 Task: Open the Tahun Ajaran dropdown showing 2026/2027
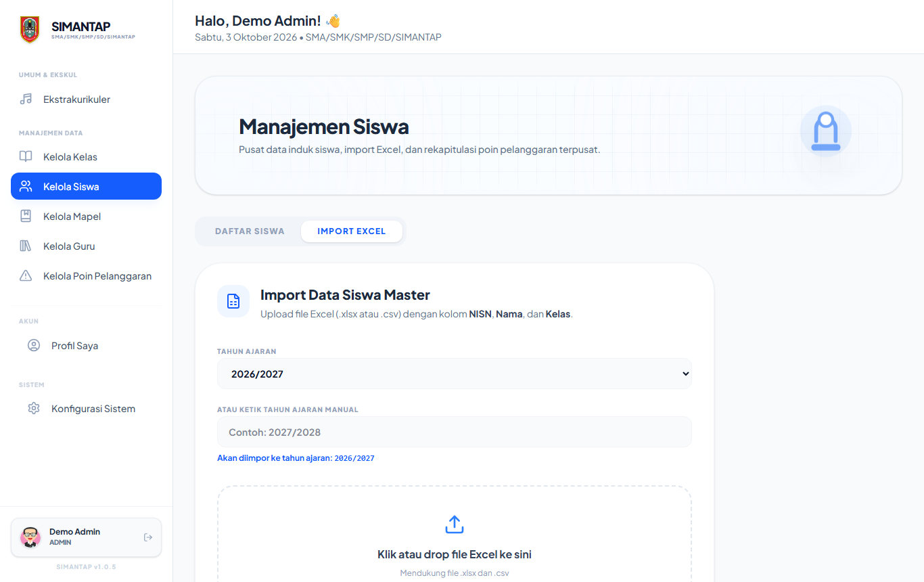point(455,374)
